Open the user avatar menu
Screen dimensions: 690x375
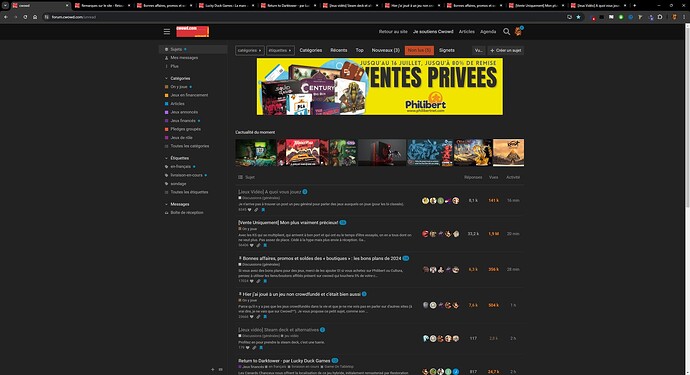(518, 32)
